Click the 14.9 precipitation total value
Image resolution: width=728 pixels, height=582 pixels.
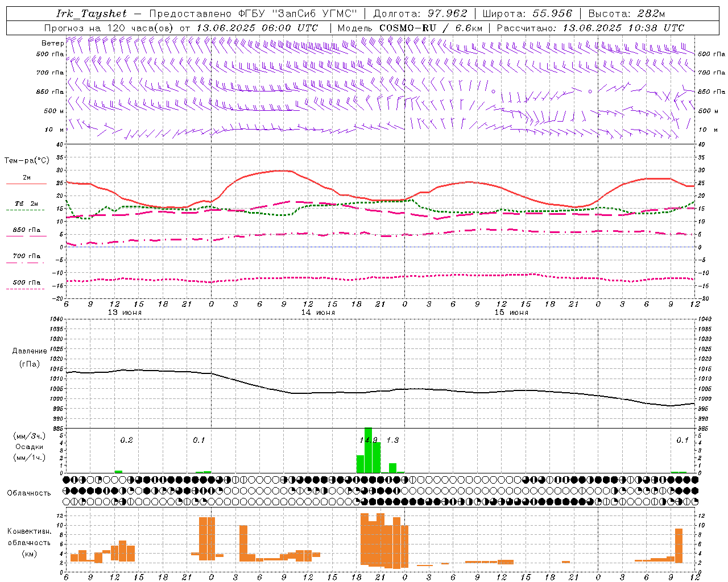[x=369, y=440]
